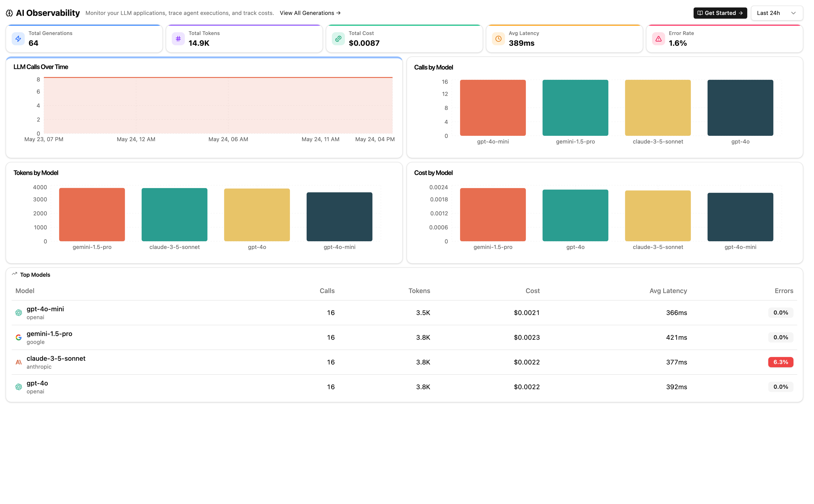Click the $0.0021 cost value
Screen dimensions: 814x504
(527, 313)
